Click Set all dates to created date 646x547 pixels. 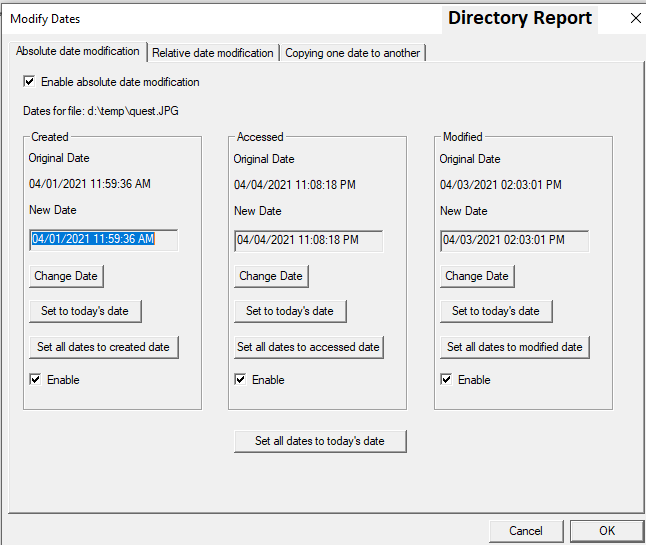coord(104,347)
